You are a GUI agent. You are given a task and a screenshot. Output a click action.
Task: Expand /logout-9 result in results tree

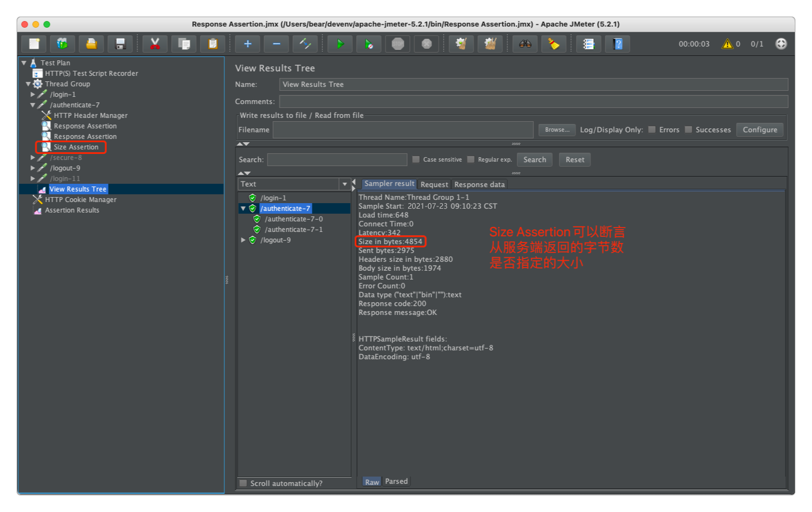(x=243, y=240)
